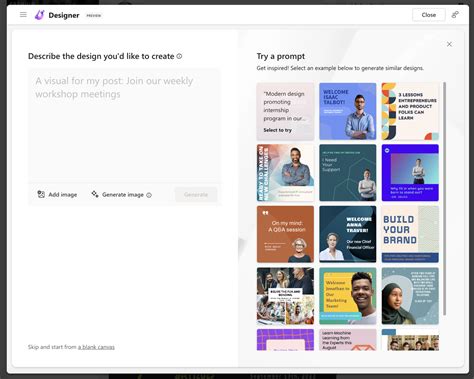474x379 pixels.
Task: Choose the Welcome Isaac Talbot template
Action: (x=348, y=111)
